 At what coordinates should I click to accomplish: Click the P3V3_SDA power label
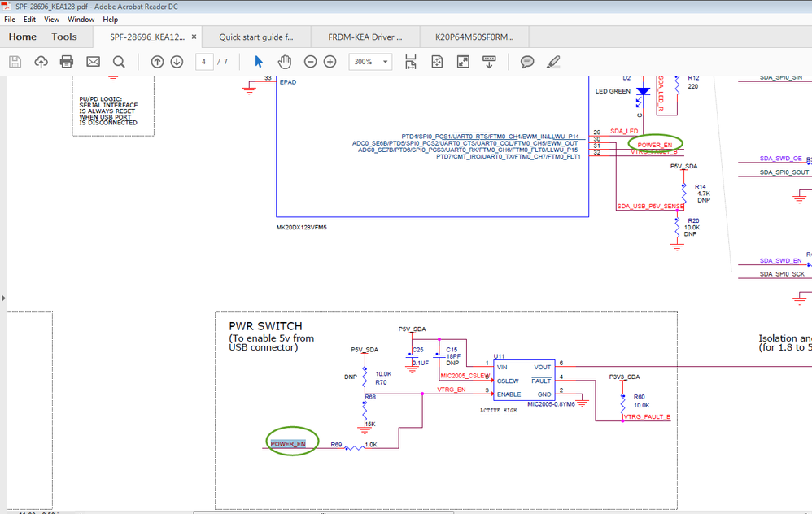click(625, 377)
